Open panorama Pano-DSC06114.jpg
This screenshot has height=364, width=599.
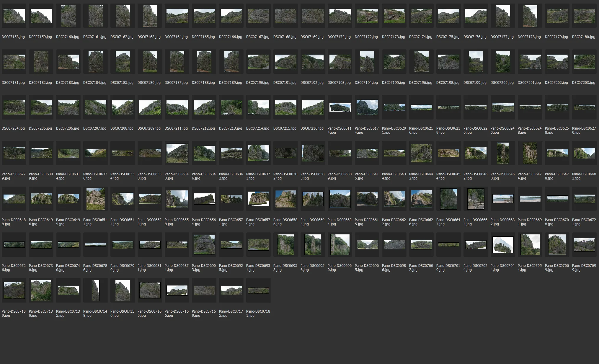pos(340,107)
